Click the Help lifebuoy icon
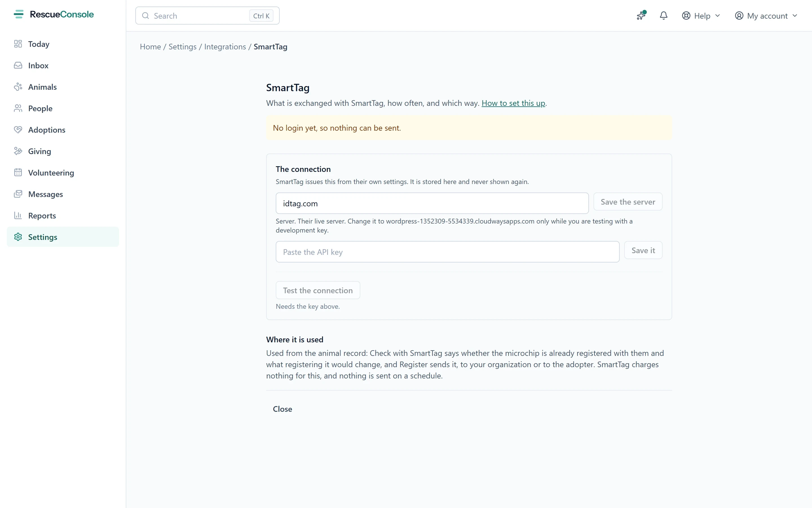Screen dimensions: 812x508 point(686,16)
